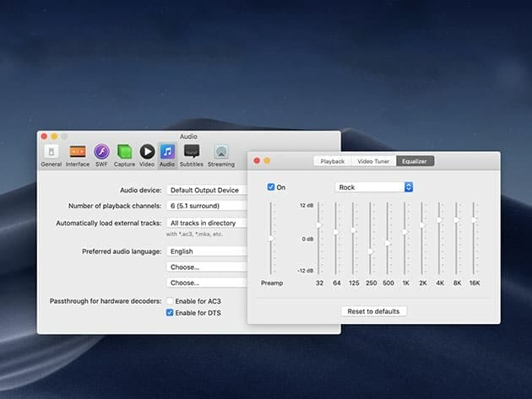Expand the Audio device dropdown
Viewport: 532px width, 399px height.
(207, 190)
